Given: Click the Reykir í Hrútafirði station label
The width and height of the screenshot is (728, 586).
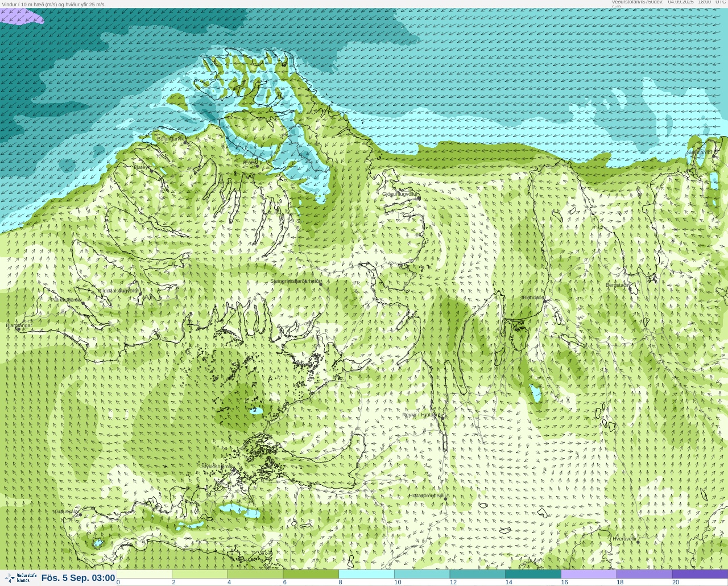Looking at the screenshot, I should [x=422, y=415].
